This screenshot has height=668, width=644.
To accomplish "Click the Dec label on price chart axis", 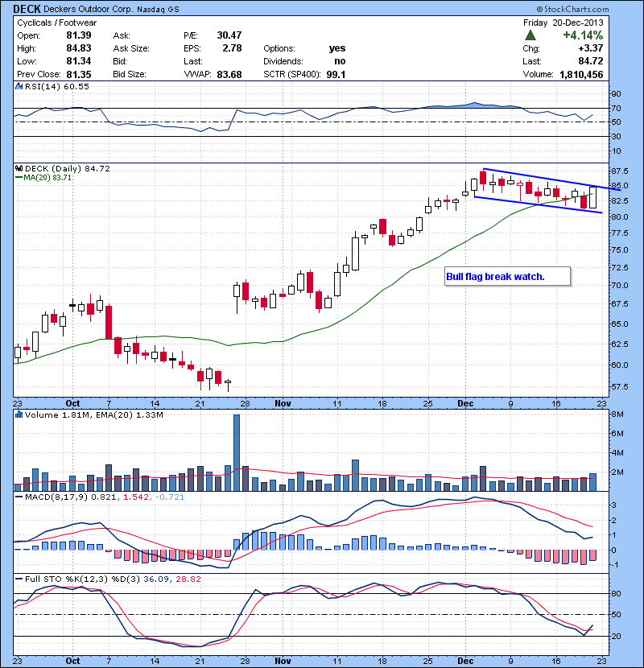I will point(465,403).
